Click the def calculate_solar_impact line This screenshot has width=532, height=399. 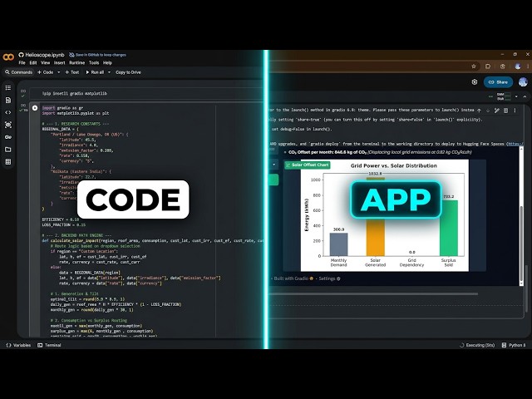(x=152, y=240)
